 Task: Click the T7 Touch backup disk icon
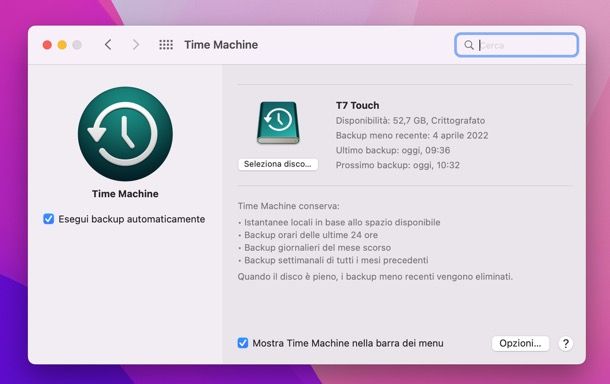pyautogui.click(x=278, y=123)
